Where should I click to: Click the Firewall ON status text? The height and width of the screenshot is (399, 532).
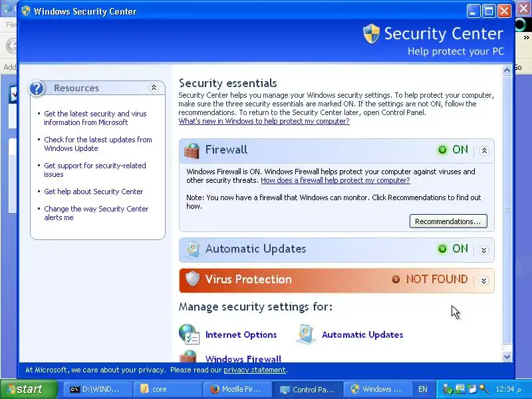pos(460,150)
